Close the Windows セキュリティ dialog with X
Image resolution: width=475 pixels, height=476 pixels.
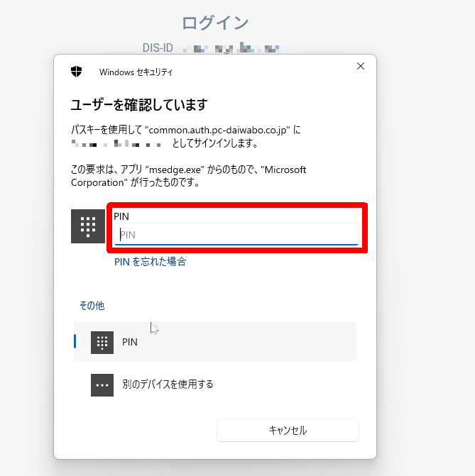(x=361, y=66)
